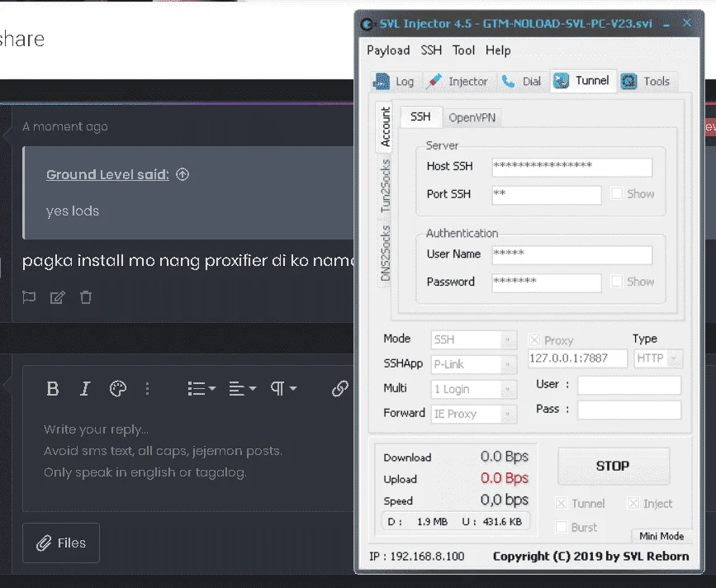This screenshot has width=716, height=588.
Task: Click the proxy Pass input field
Action: tap(628, 410)
